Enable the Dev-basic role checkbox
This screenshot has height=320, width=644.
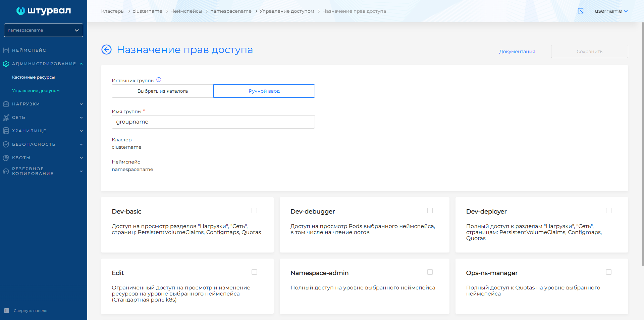[254, 211]
